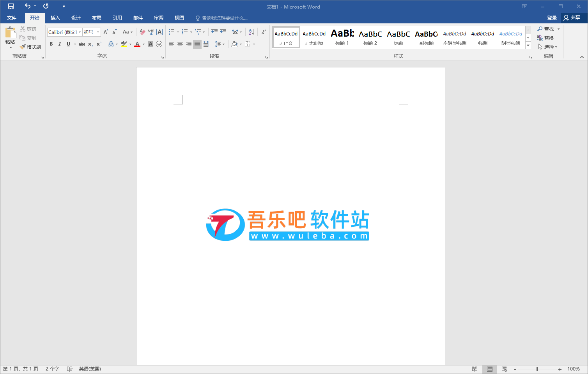Decrease the paragraph indent
The height and width of the screenshot is (374, 588).
click(x=214, y=32)
